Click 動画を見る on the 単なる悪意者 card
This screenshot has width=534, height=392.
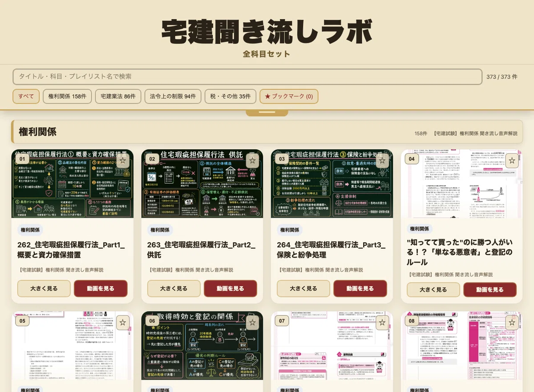click(x=490, y=289)
